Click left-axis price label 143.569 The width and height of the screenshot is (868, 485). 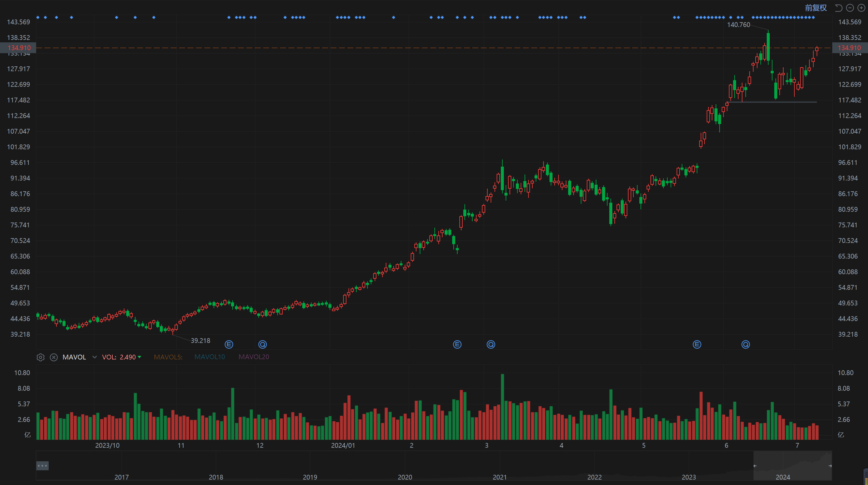[19, 22]
